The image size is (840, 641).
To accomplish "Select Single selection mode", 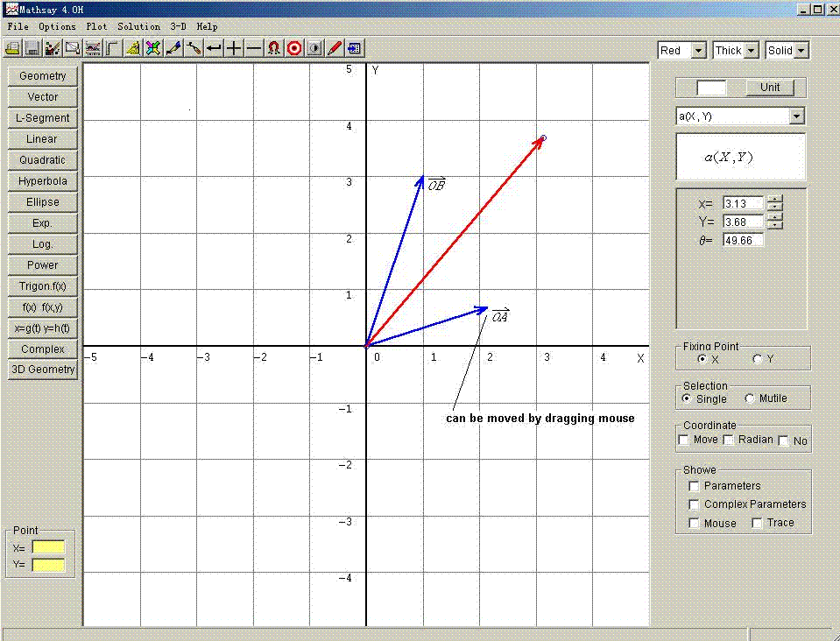I will [687, 398].
